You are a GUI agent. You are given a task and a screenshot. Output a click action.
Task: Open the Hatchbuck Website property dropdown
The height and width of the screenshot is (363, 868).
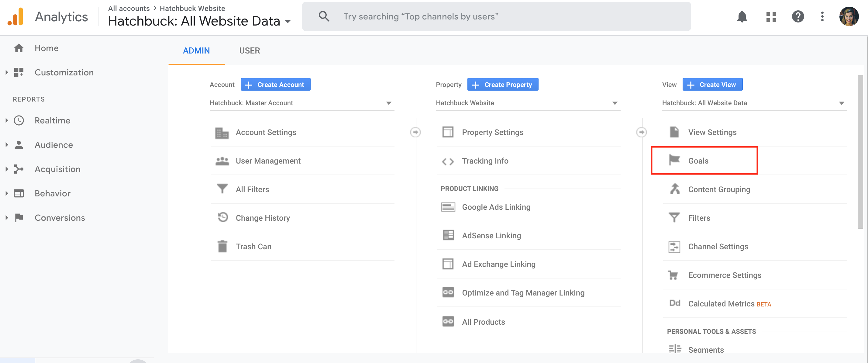tap(528, 103)
